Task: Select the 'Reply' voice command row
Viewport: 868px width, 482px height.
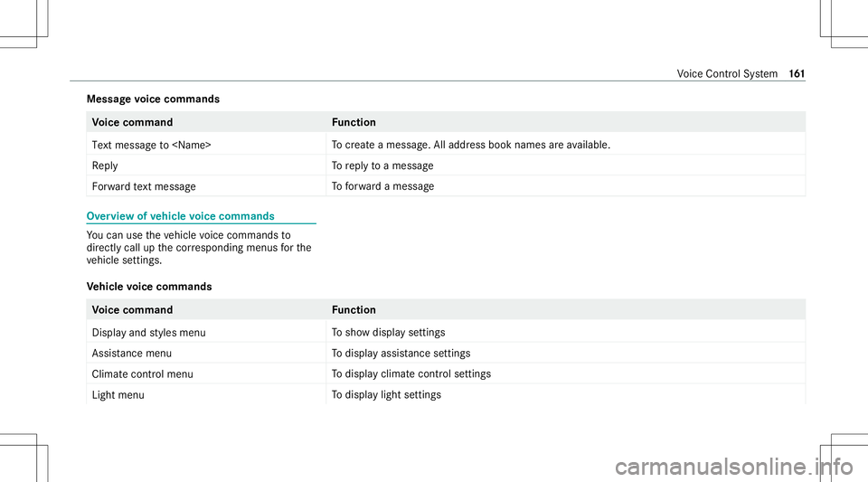Action: [446, 165]
